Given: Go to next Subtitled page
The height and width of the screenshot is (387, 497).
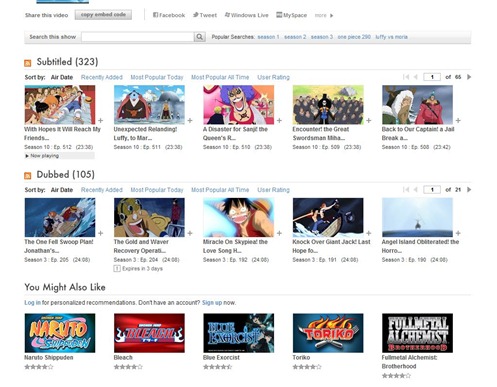Looking at the screenshot, I should tap(469, 77).
